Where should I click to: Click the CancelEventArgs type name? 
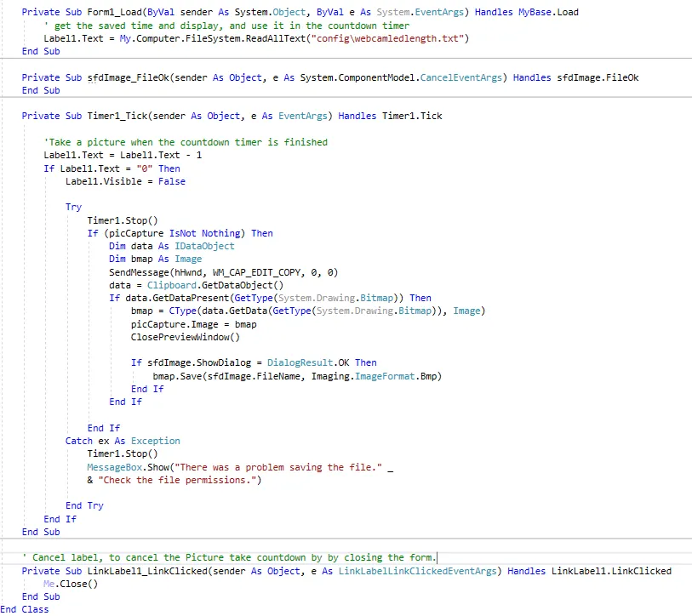[460, 77]
